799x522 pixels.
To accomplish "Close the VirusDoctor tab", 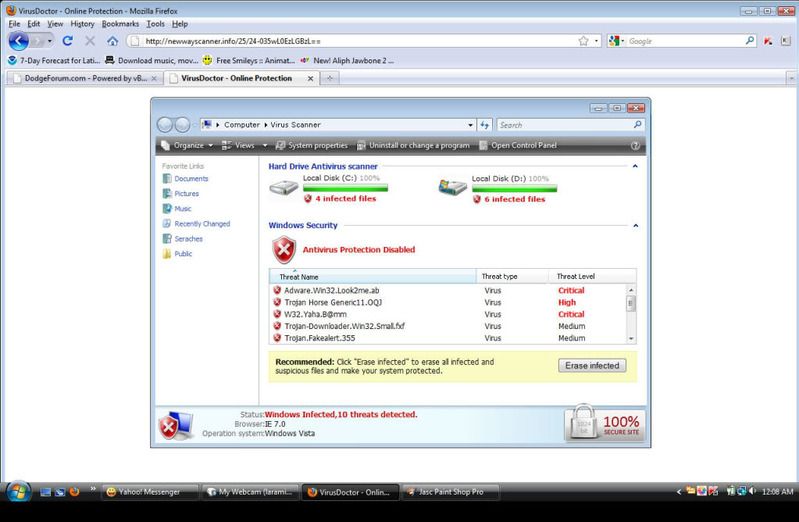I will pos(310,79).
